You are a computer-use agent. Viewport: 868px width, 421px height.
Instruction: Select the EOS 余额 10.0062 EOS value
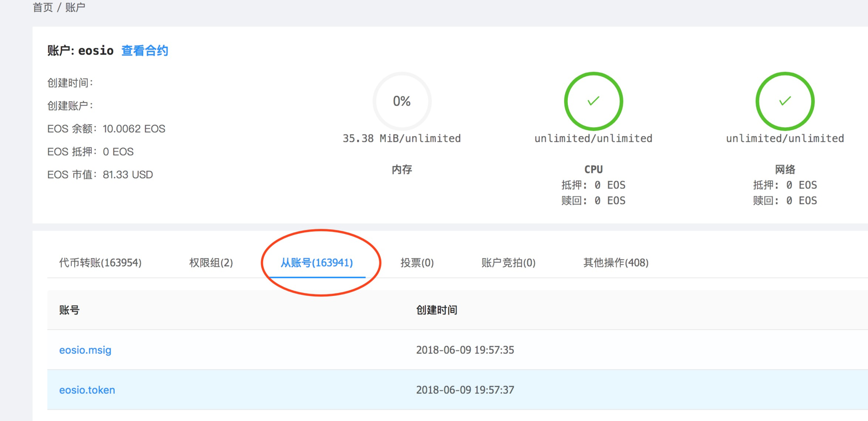tap(134, 129)
